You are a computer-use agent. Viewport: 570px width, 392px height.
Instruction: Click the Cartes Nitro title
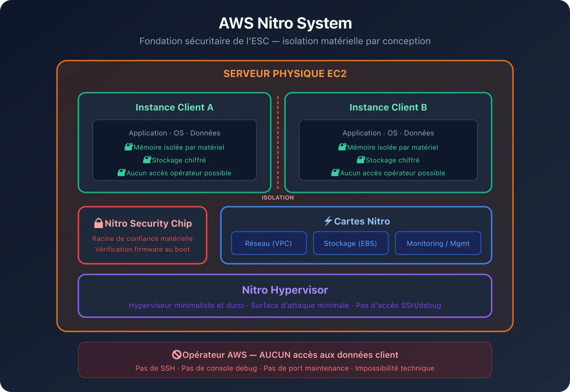click(362, 221)
